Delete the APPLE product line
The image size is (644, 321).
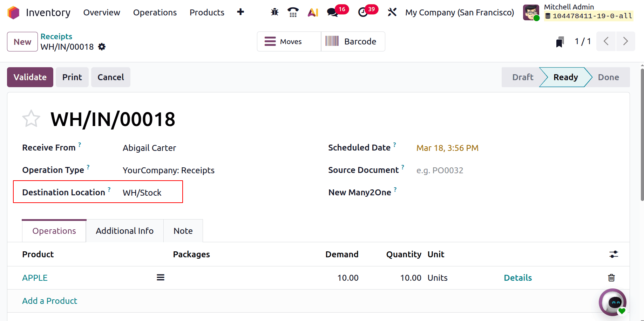coord(611,278)
